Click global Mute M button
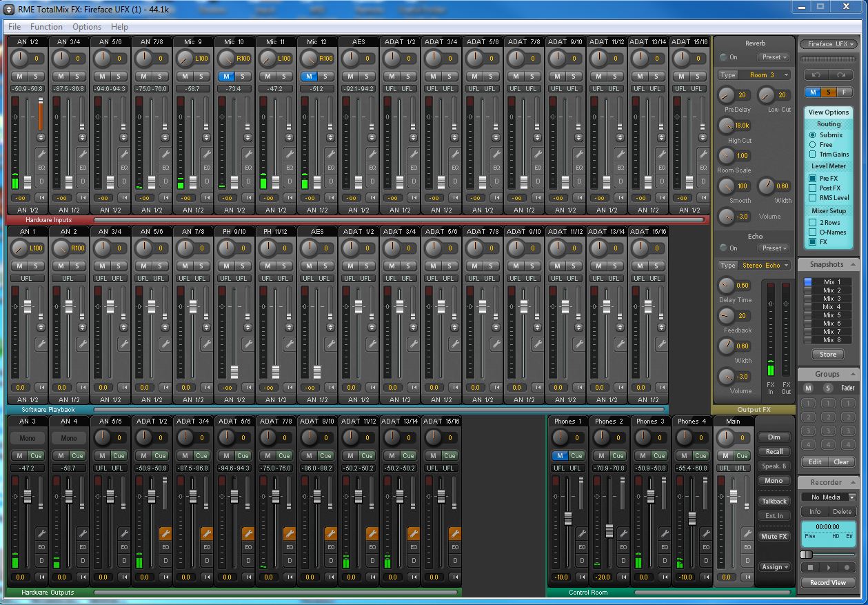Viewport: 868px width, 605px height. point(813,92)
